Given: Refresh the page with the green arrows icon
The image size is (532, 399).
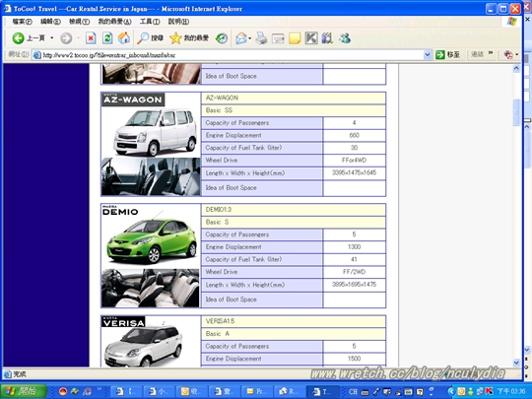Looking at the screenshot, I should pyautogui.click(x=107, y=38).
